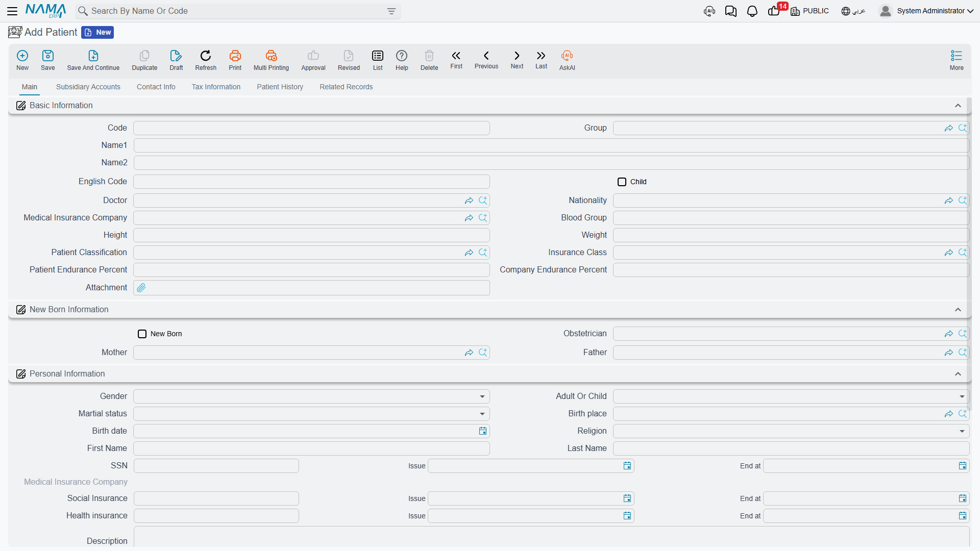Open Health insurance End at calendar
The height and width of the screenshot is (551, 980).
[962, 516]
